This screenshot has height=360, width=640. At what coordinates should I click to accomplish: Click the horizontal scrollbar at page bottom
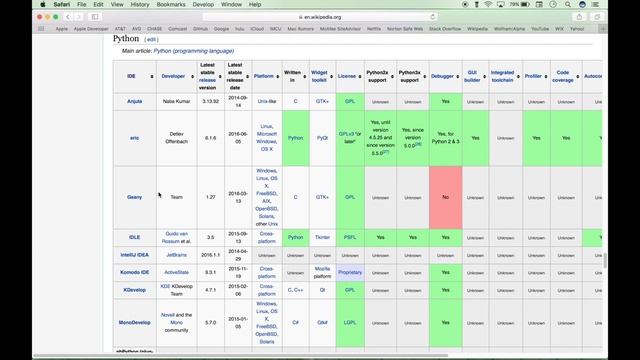pyautogui.click(x=241, y=356)
